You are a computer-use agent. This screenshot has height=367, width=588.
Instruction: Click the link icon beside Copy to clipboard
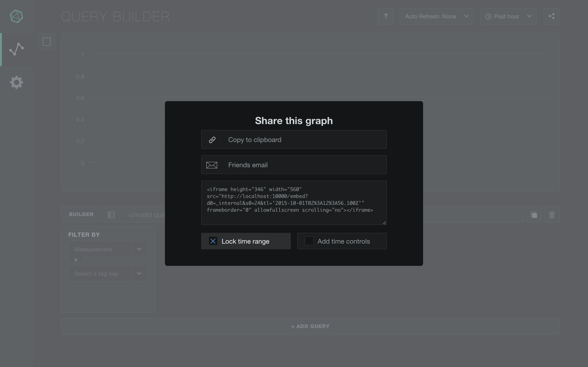pos(212,140)
